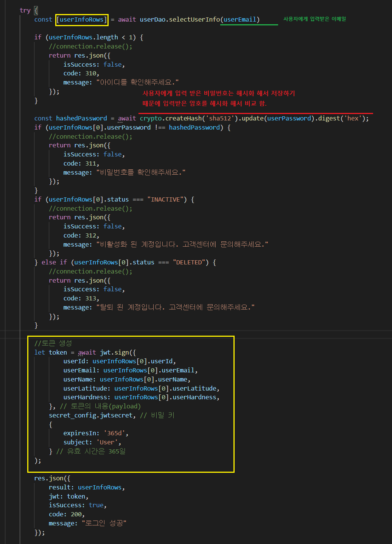Click the 'code: 311' line
This screenshot has height=544, width=392.
click(81, 164)
